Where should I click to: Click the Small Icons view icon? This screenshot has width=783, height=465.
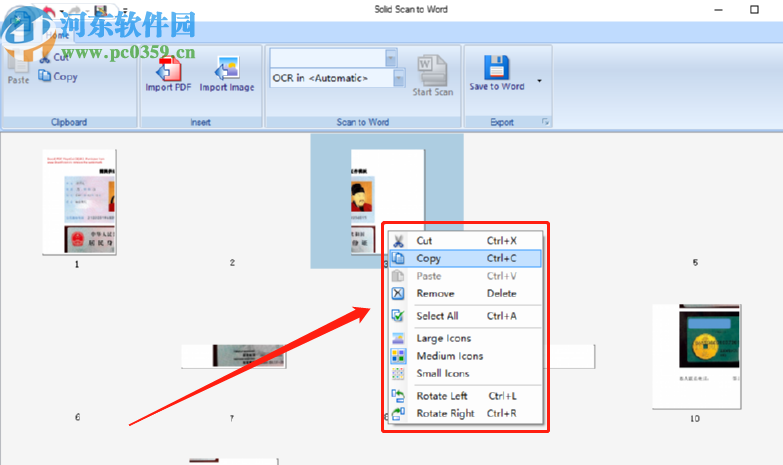(x=398, y=373)
